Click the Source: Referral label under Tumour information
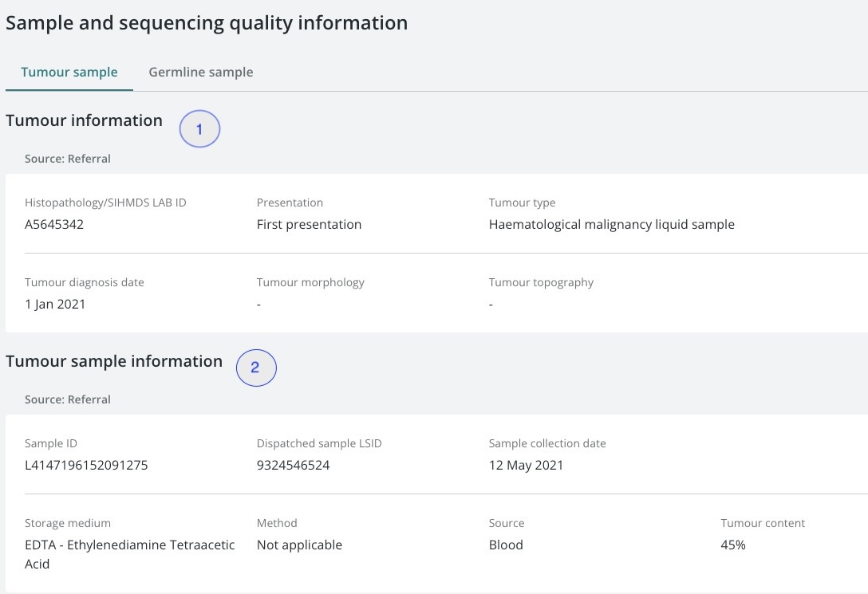The height and width of the screenshot is (594, 868). (x=68, y=158)
